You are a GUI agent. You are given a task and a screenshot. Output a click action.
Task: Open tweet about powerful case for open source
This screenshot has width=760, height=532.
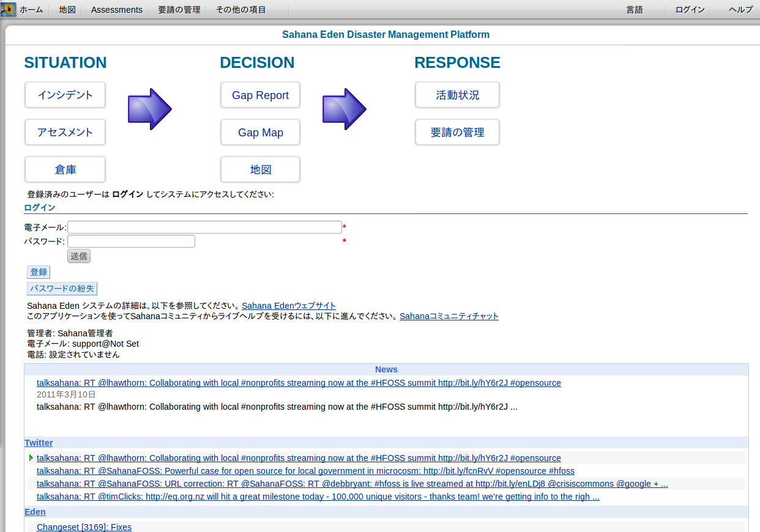tap(305, 471)
